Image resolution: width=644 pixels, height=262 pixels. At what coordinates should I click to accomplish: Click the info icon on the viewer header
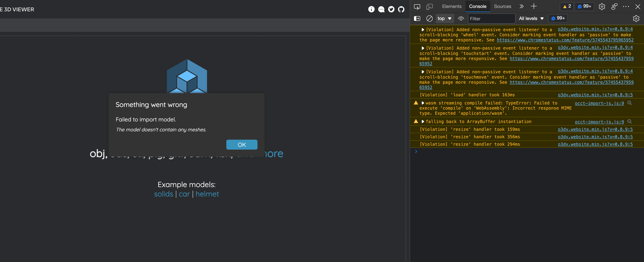tap(371, 9)
